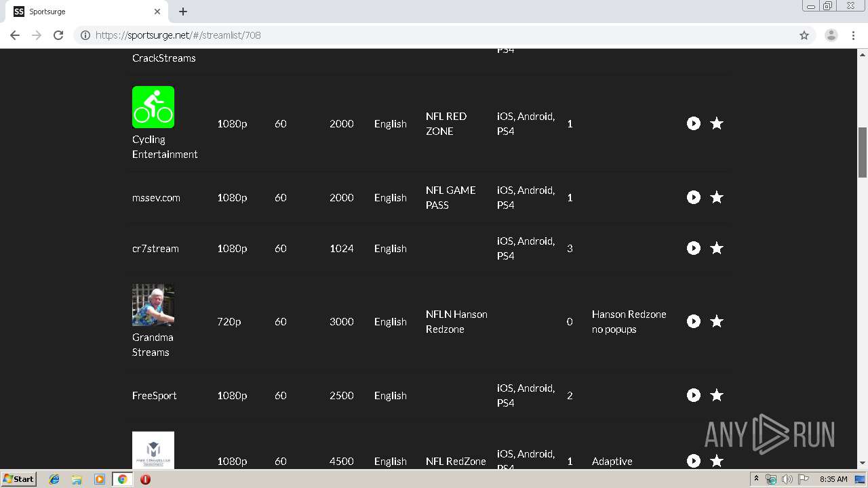Image resolution: width=868 pixels, height=488 pixels.
Task: Launch Internet Explorer from taskbar
Action: tap(54, 479)
